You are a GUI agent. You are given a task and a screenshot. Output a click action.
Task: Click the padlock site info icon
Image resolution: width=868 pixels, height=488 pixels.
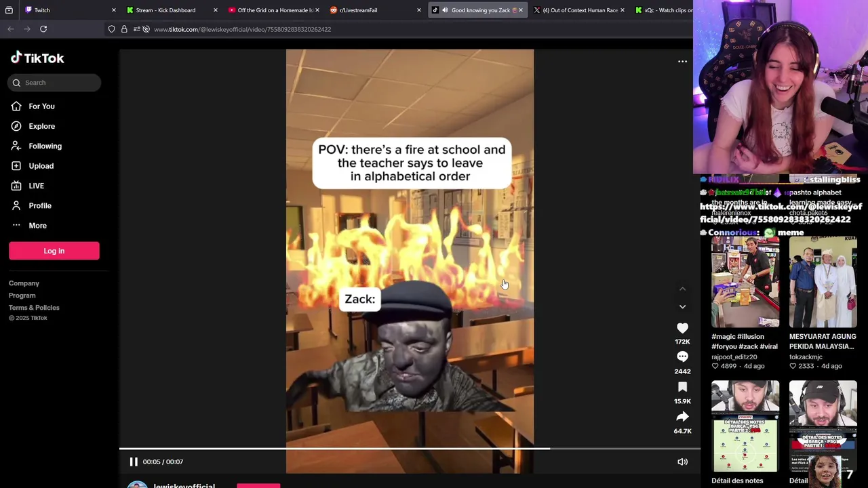124,29
